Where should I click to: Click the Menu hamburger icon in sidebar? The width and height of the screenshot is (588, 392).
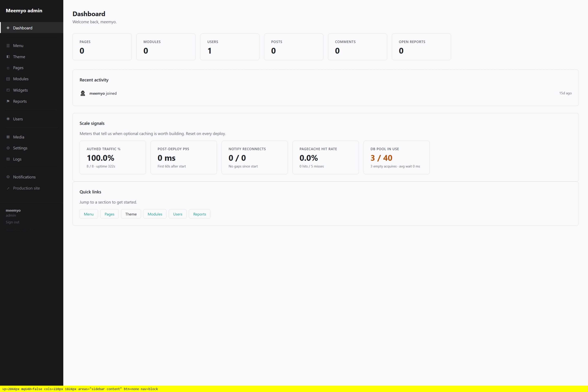8,46
